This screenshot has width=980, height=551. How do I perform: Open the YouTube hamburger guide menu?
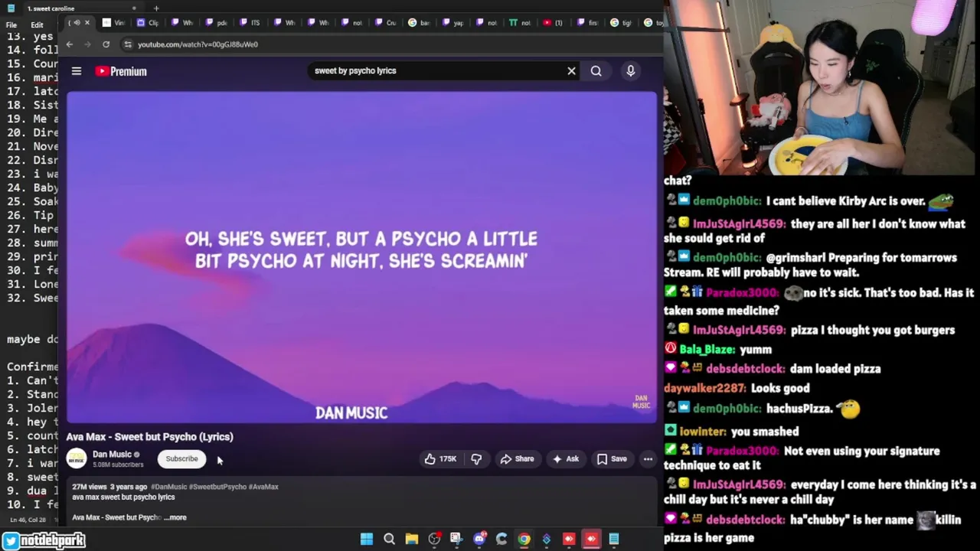tap(77, 71)
